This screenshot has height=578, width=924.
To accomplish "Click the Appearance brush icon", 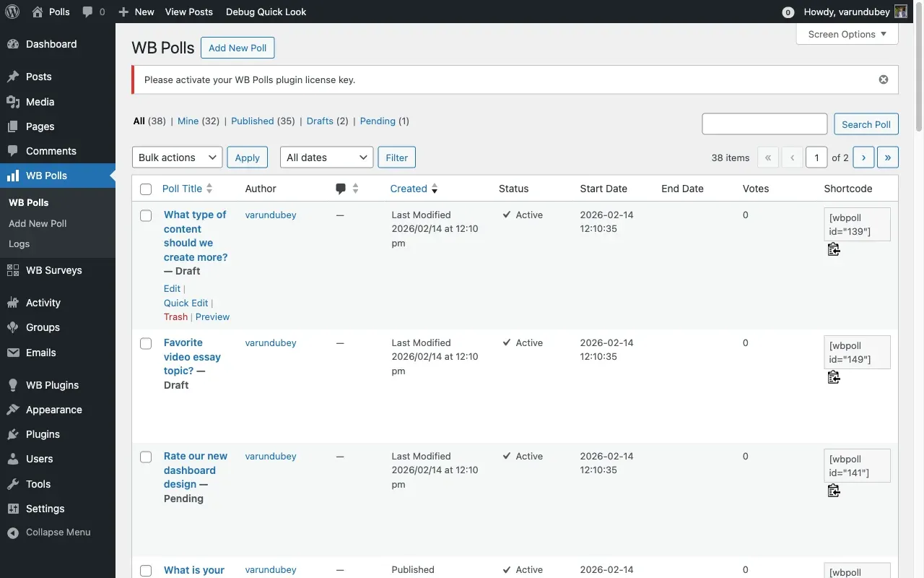I will (13, 410).
